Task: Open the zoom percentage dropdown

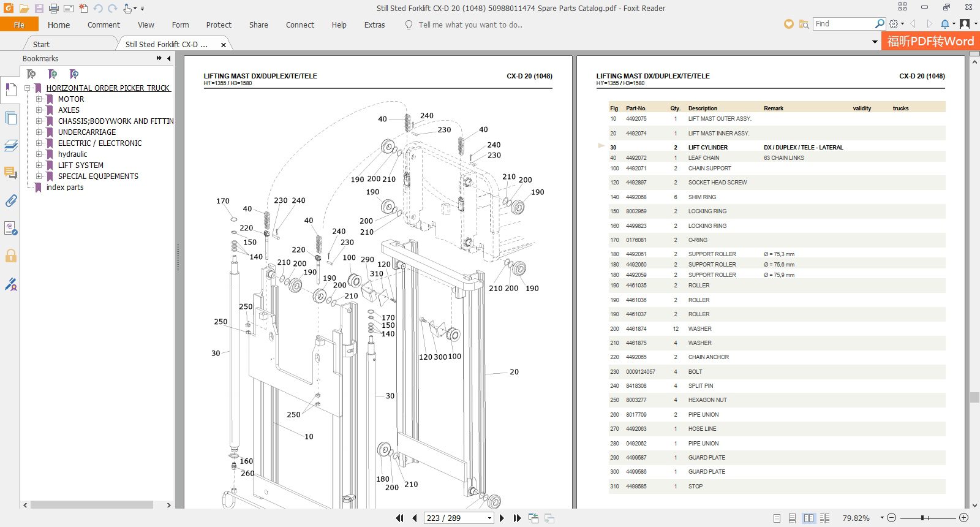Action: (x=882, y=518)
